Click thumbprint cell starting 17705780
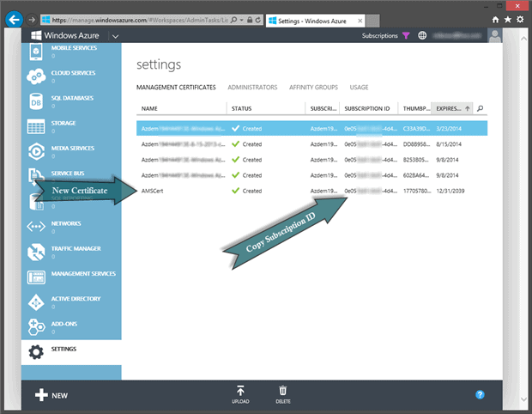 [417, 191]
